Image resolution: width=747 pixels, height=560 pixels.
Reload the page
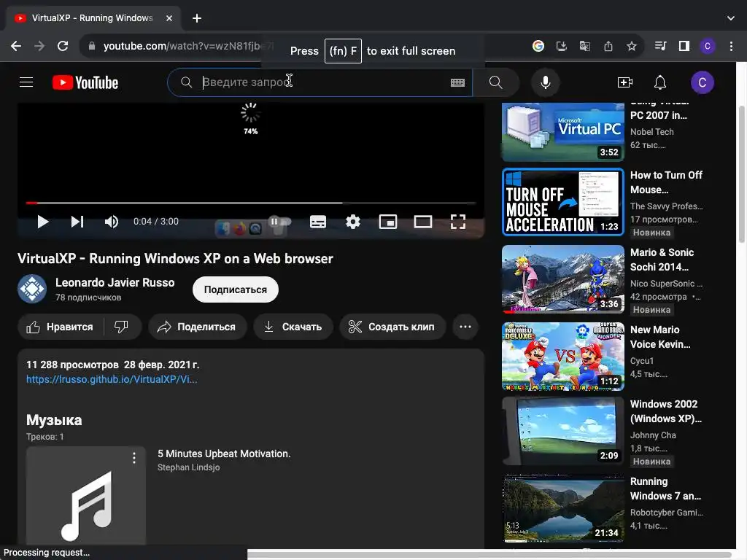[x=63, y=46]
